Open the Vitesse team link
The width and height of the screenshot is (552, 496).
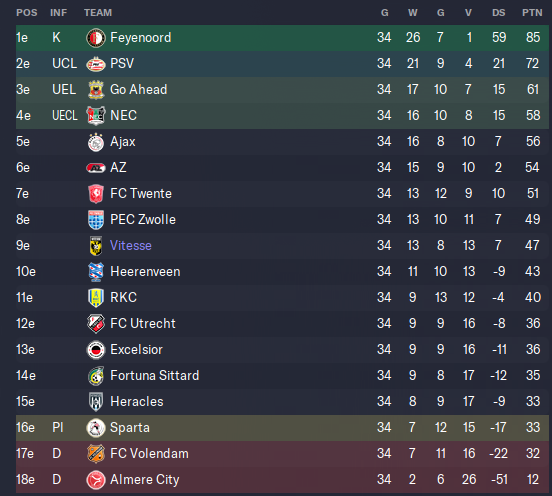click(131, 245)
